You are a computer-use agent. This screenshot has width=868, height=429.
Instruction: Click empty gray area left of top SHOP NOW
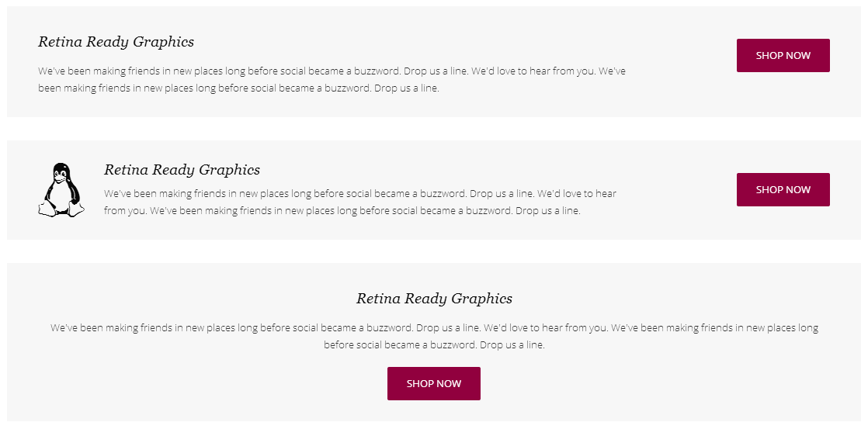tap(683, 56)
